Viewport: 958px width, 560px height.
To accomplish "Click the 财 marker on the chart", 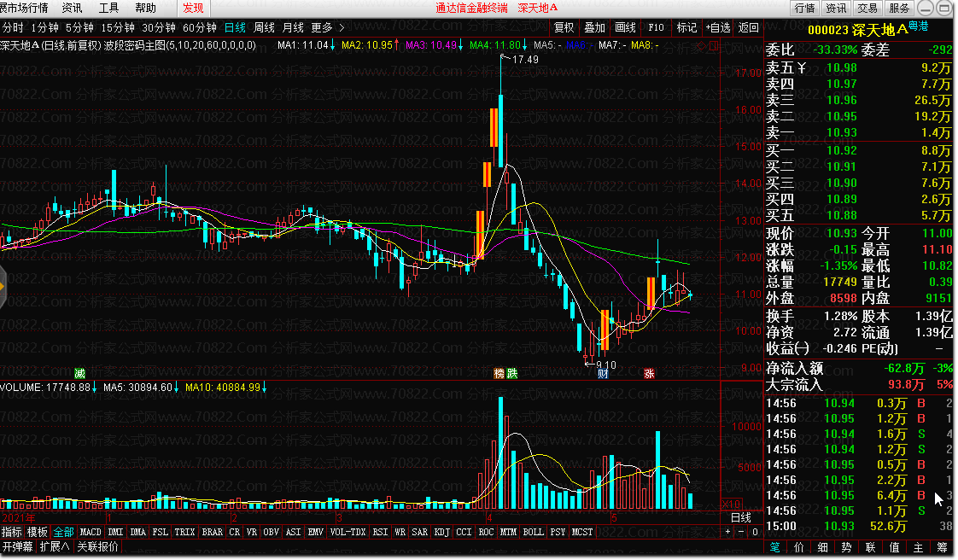I will click(603, 374).
